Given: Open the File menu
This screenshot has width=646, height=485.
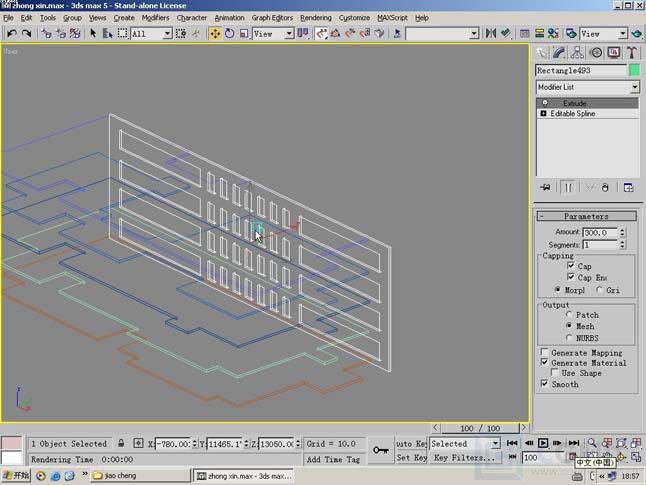Looking at the screenshot, I should coord(8,18).
